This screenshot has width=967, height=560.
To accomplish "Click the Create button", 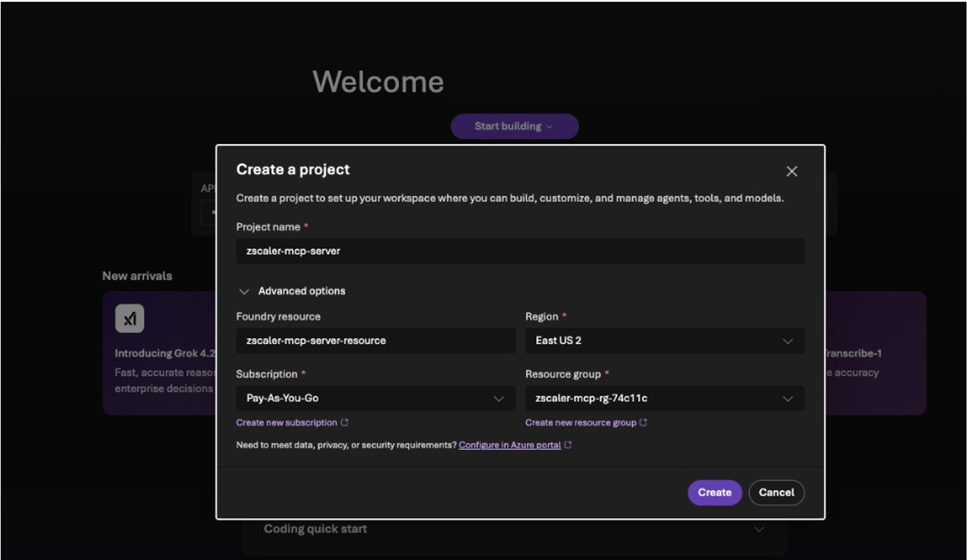I will tap(715, 493).
